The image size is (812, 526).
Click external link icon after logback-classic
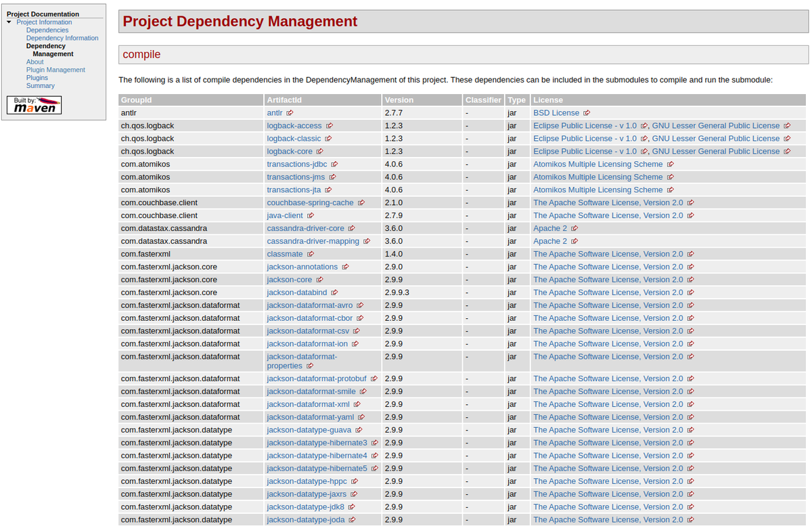[x=328, y=139]
